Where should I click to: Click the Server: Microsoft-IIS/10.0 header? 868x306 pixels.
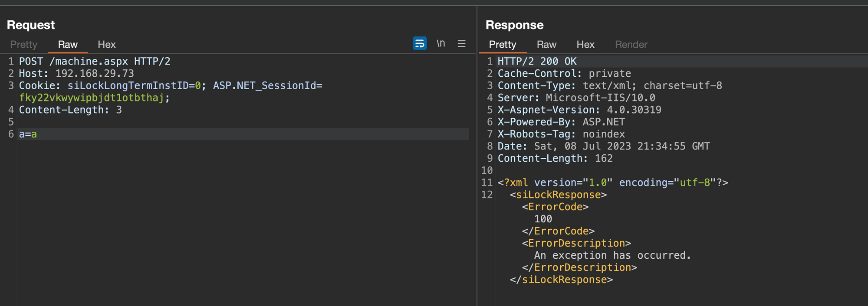tap(576, 98)
